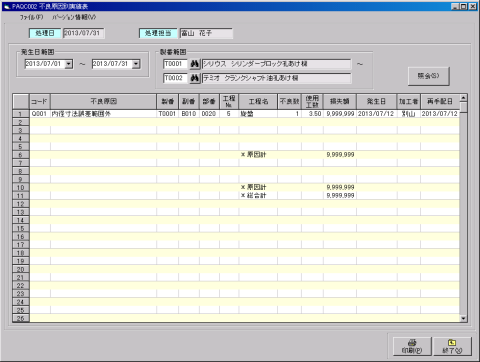Click the 損失額 cell in row 1
Image resolution: width=480 pixels, height=362 pixels.
(x=340, y=114)
